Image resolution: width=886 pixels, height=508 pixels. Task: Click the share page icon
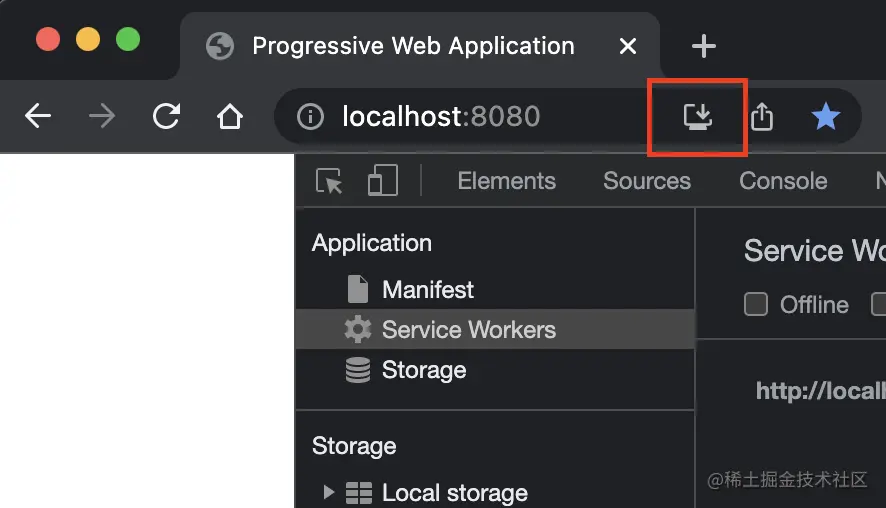tap(762, 117)
